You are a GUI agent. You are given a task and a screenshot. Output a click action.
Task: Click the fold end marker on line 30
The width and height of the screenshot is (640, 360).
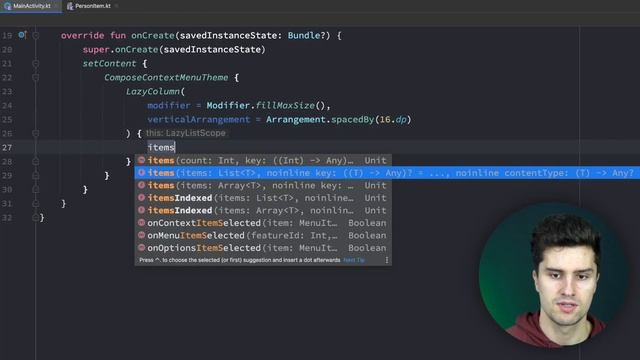[36, 189]
